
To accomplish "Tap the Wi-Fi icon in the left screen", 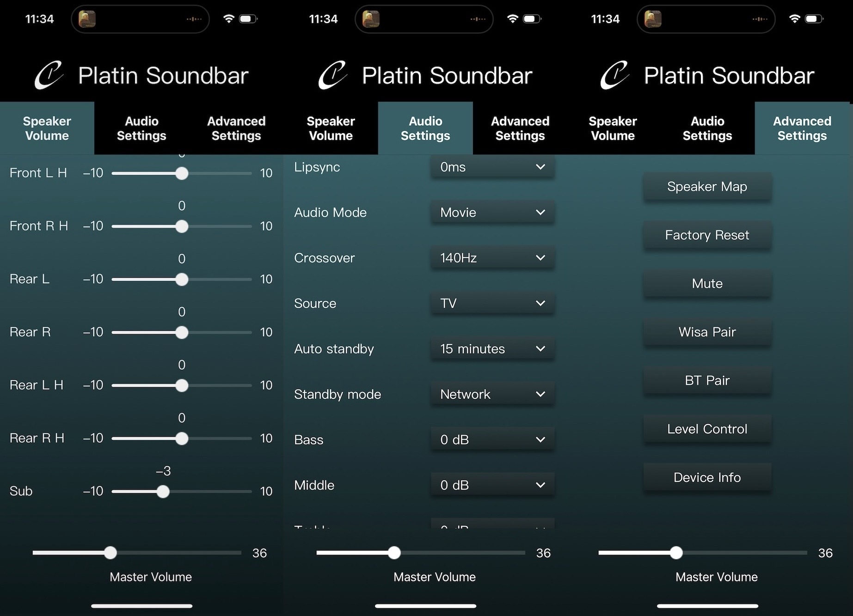I will click(x=228, y=19).
